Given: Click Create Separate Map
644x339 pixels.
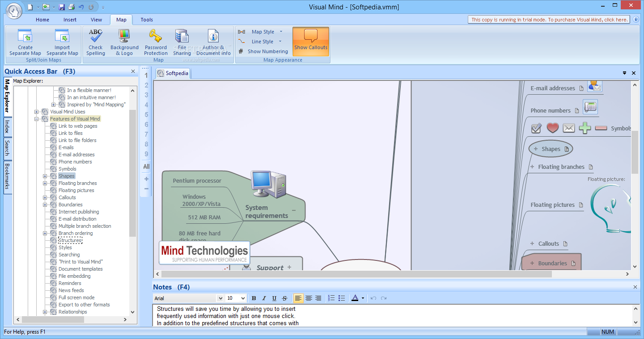Looking at the screenshot, I should 25,42.
